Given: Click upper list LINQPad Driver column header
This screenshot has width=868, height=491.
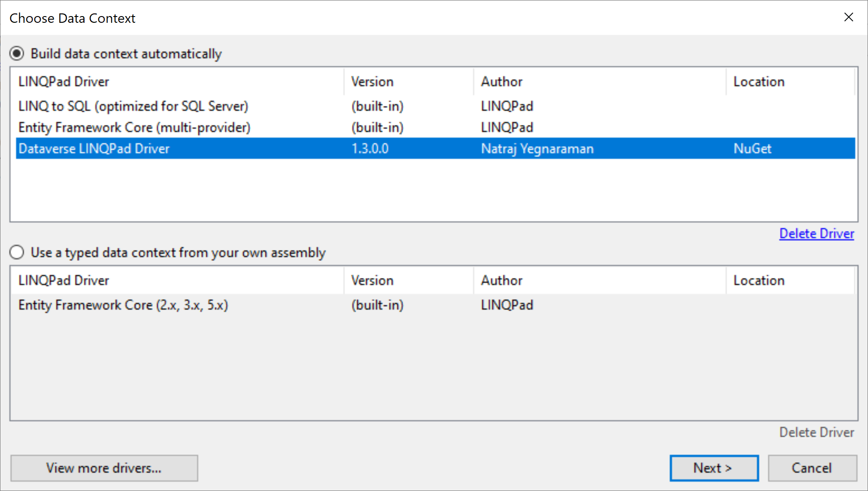Looking at the screenshot, I should pyautogui.click(x=179, y=82).
